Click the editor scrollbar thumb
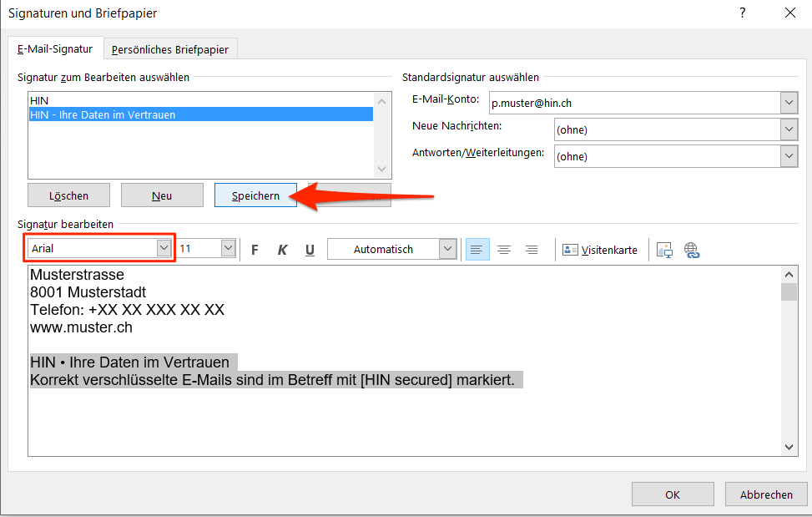The image size is (812, 517). coord(789,291)
